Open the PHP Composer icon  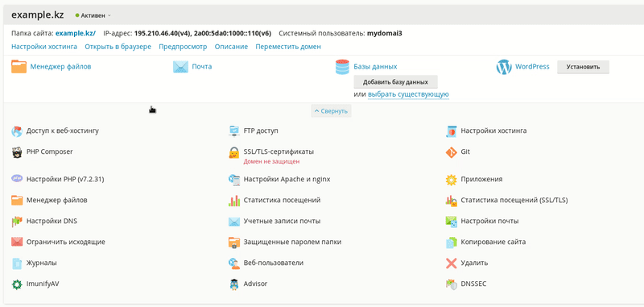17,152
